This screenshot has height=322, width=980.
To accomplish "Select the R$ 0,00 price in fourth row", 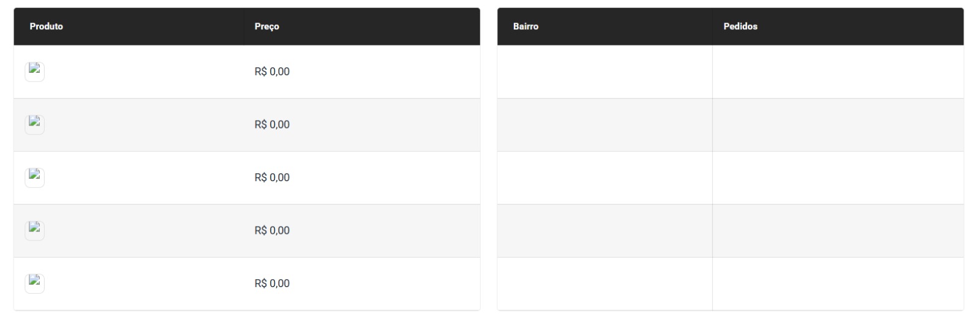I will (x=272, y=230).
